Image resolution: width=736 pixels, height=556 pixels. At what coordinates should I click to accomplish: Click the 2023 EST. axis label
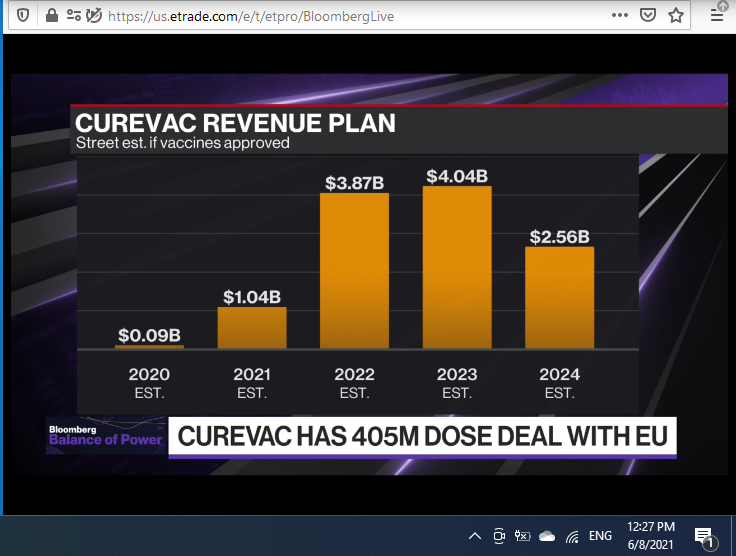(x=457, y=383)
